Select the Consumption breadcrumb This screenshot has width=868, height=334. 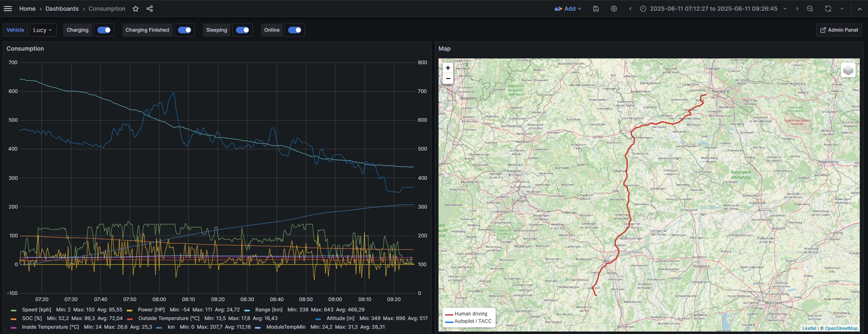(x=107, y=9)
